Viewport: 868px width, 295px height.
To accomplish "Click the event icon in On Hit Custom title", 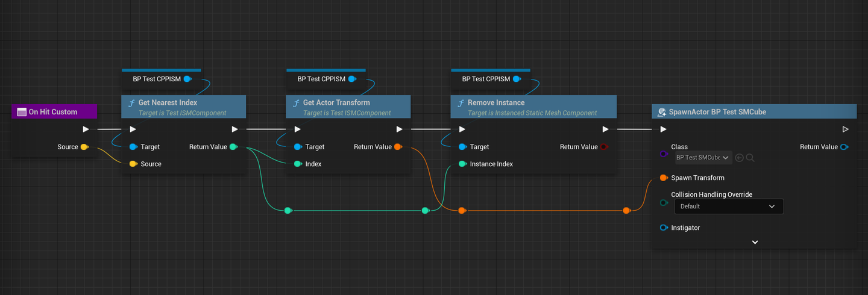I will pos(22,112).
